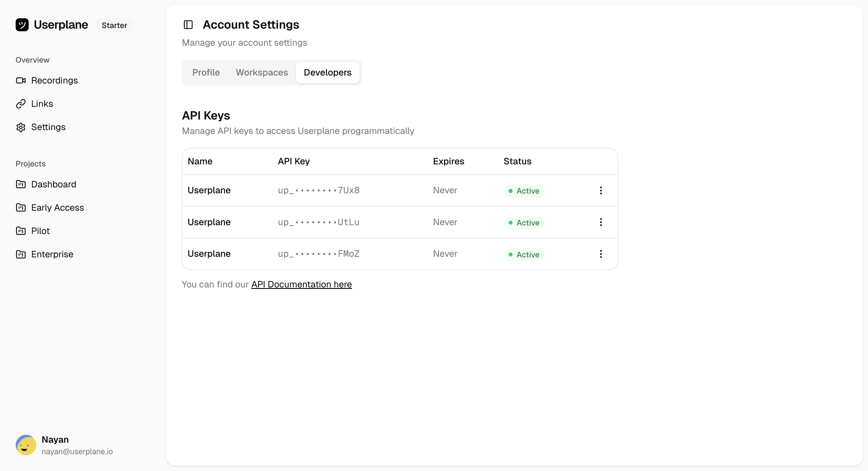Select the Recordings icon in the sidebar
Viewport: 868px width, 471px height.
click(x=21, y=81)
